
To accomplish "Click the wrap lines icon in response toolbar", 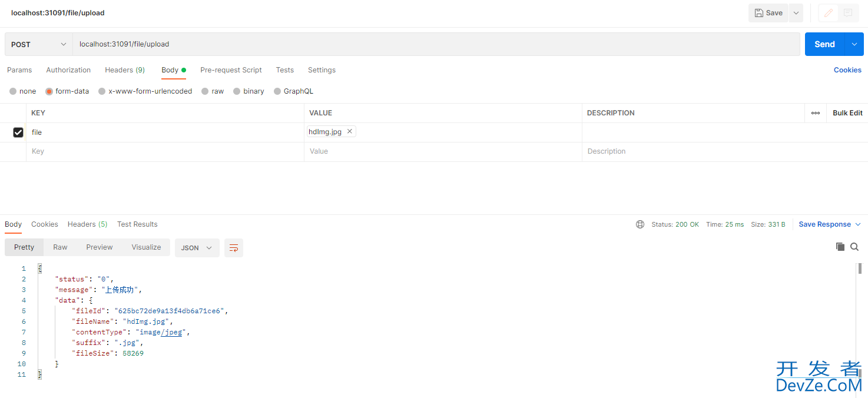I will pos(234,248).
